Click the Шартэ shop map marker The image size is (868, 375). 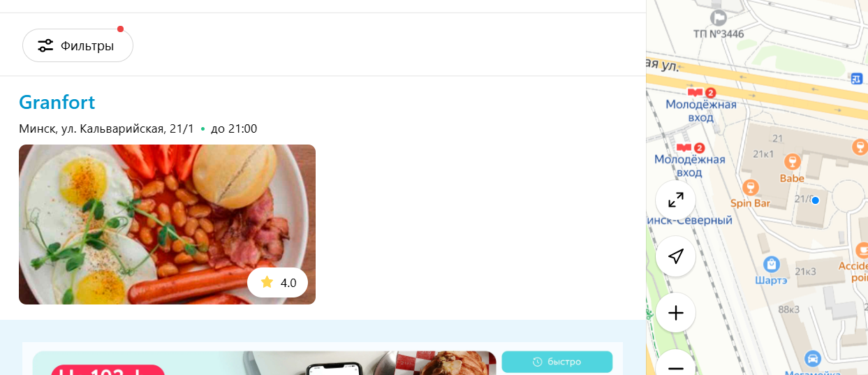771,264
